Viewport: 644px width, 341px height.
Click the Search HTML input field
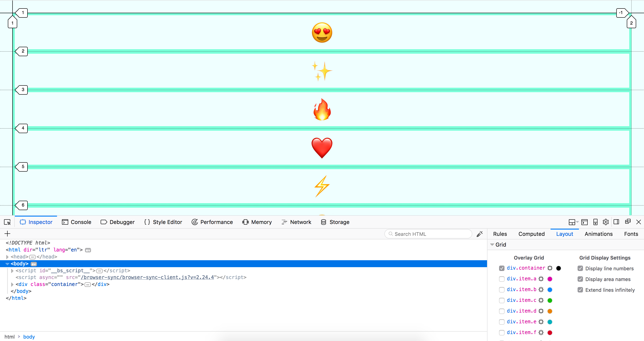click(427, 234)
